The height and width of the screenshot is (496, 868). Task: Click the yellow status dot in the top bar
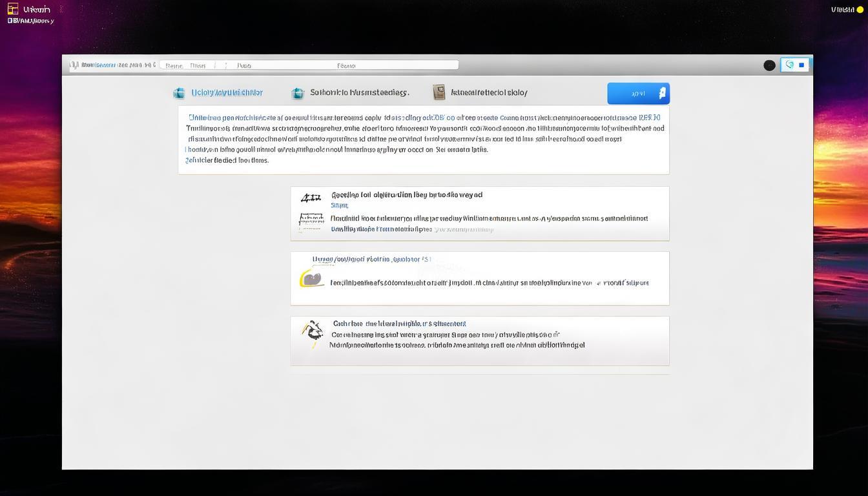(860, 10)
